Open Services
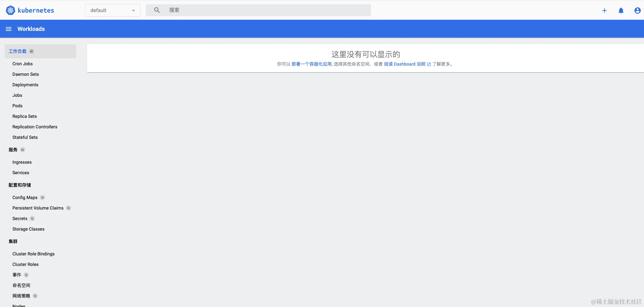 coord(21,173)
